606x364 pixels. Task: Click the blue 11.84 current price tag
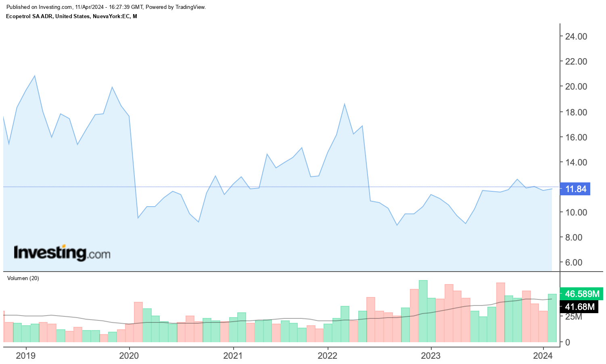[576, 189]
